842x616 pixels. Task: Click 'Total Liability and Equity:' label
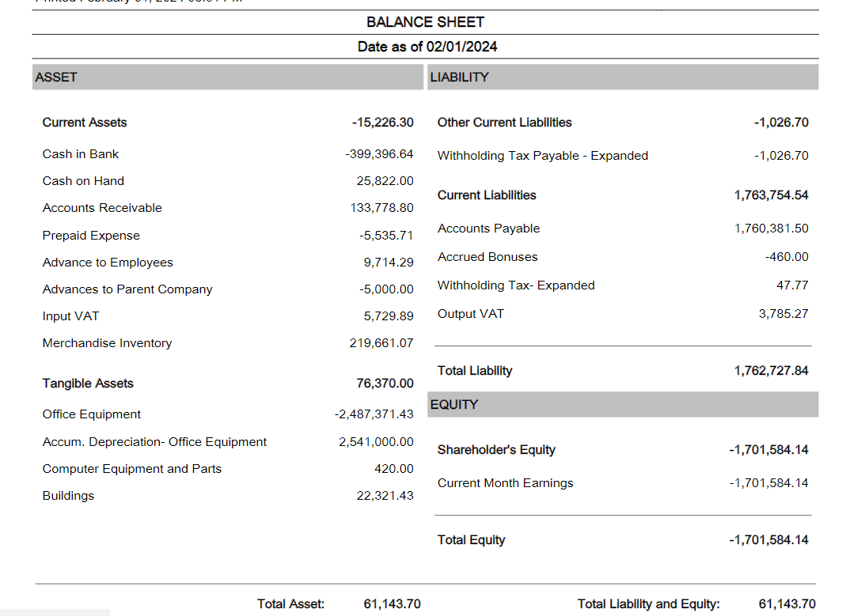648,604
